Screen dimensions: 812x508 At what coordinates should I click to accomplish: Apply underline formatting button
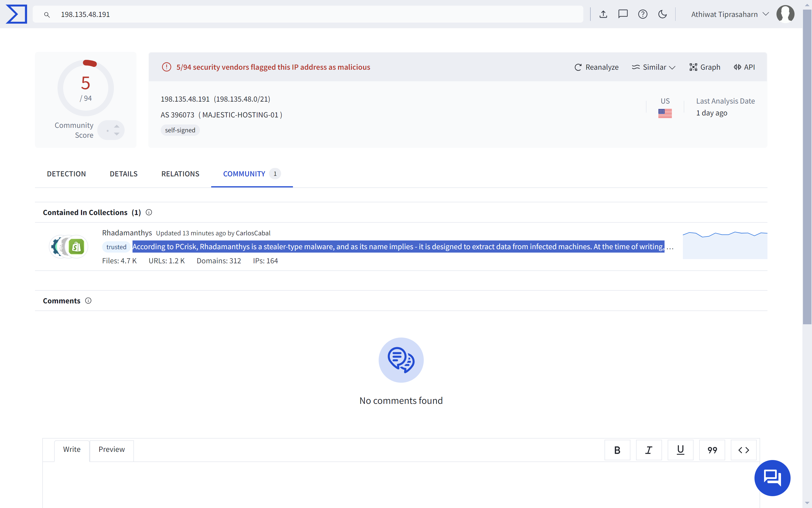point(680,450)
